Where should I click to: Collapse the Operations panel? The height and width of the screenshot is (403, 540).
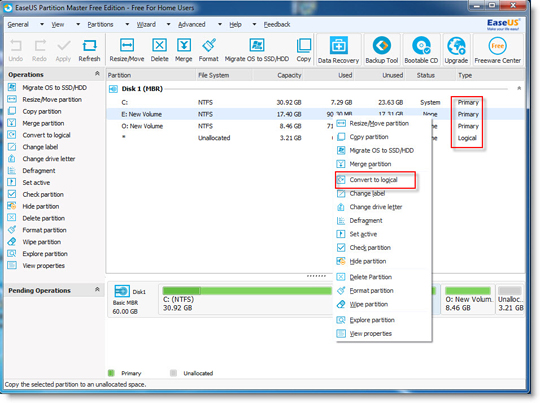97,74
